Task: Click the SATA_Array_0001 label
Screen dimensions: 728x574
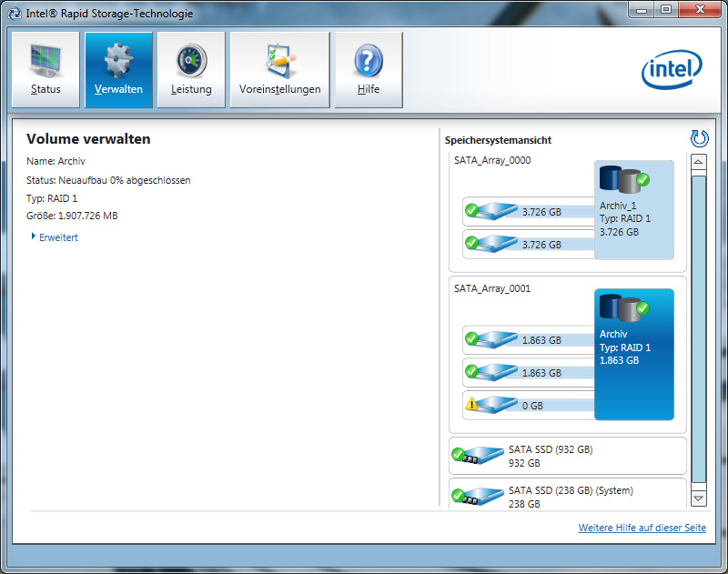Action: (x=492, y=288)
